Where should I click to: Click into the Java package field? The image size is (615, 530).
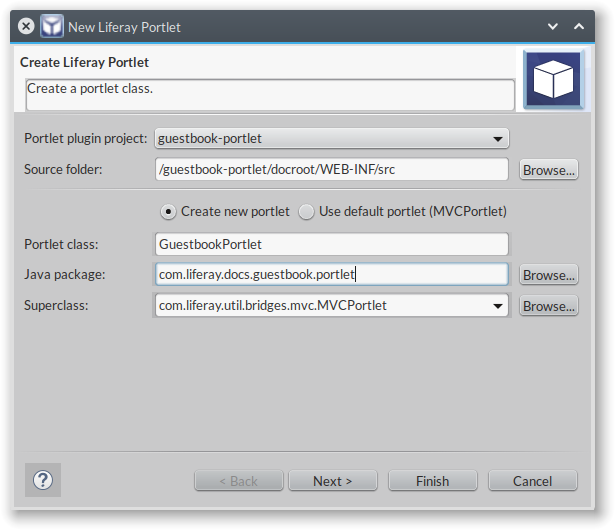click(x=332, y=274)
